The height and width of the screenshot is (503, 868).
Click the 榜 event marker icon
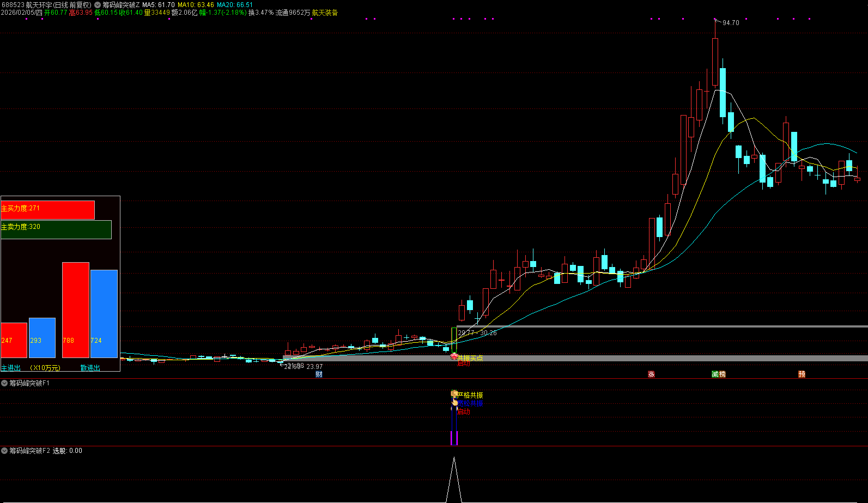[722, 374]
